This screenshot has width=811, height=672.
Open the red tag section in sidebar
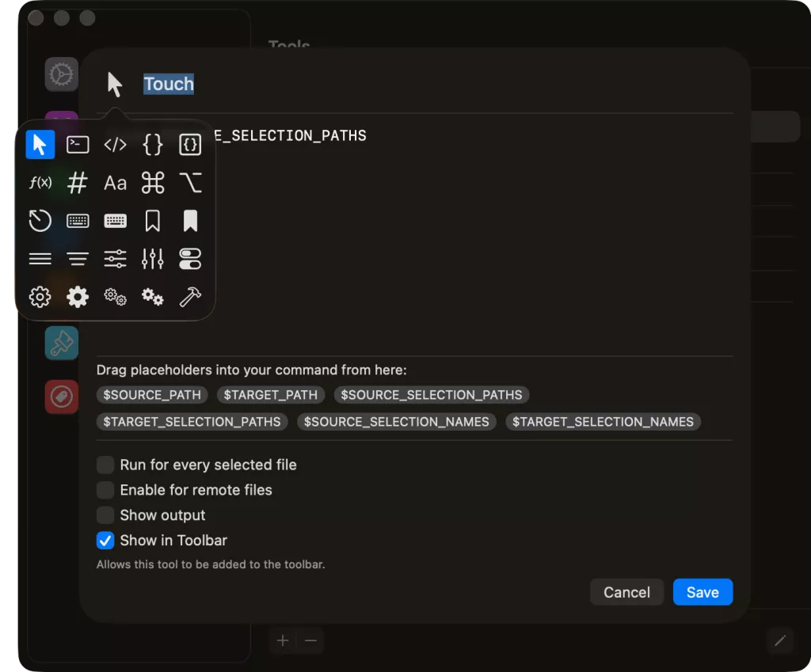(x=61, y=397)
